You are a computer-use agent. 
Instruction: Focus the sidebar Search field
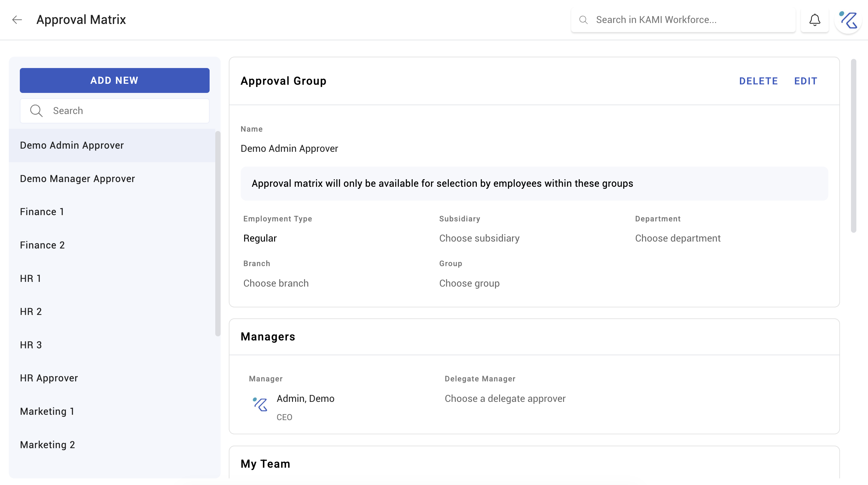click(x=115, y=111)
